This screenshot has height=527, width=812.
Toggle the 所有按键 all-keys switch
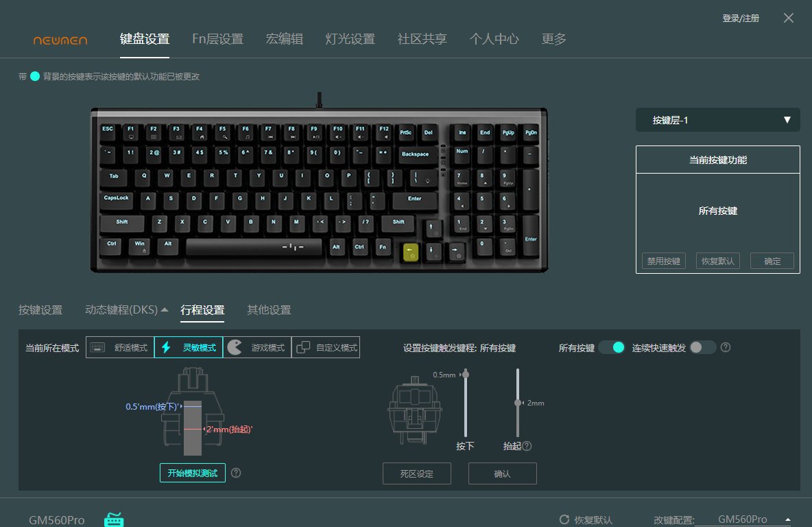pos(612,347)
